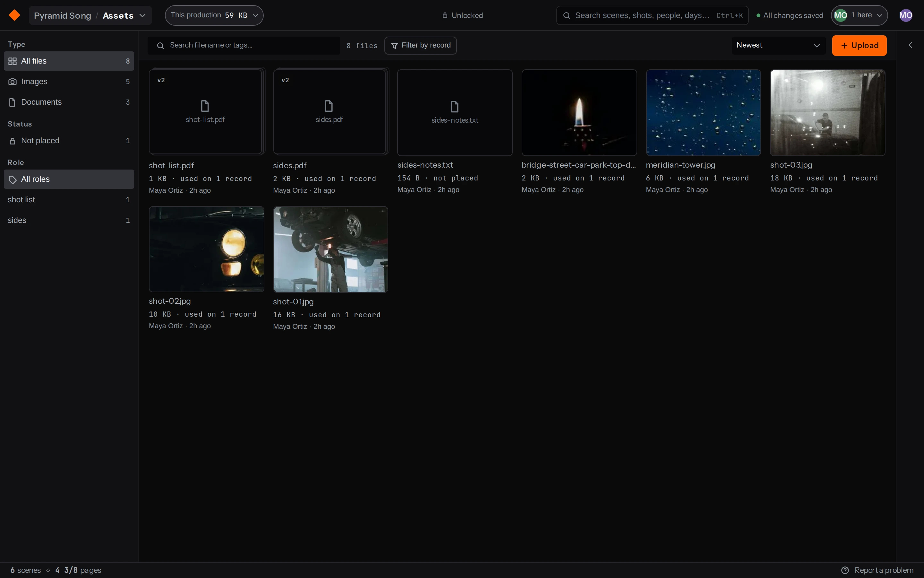Click All changes saved indicator
Viewport: 924px width, 578px height.
(x=790, y=15)
